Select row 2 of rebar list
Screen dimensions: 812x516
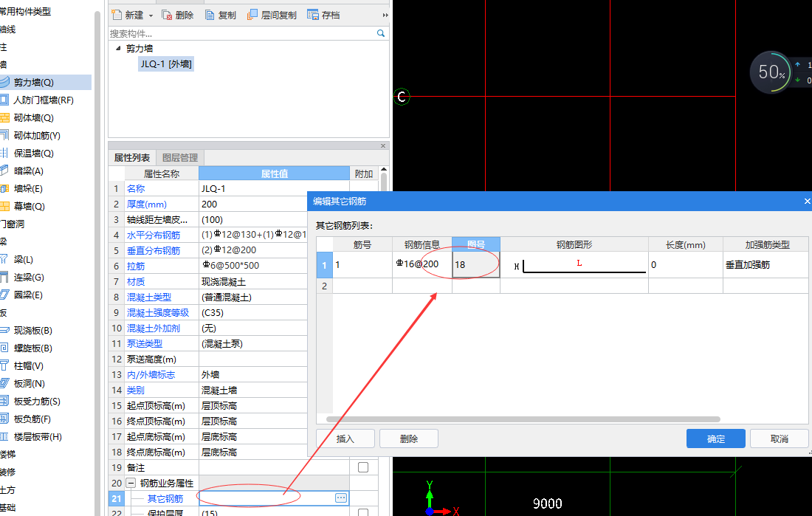point(324,286)
